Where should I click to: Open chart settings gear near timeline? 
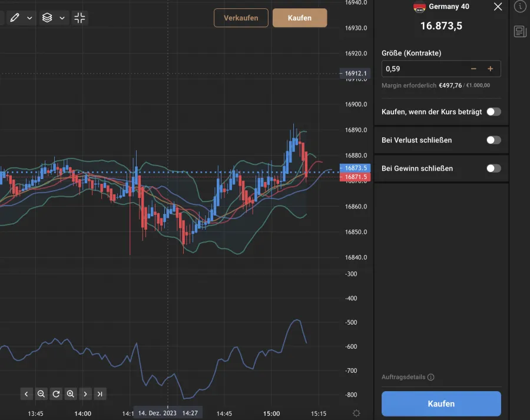pyautogui.click(x=356, y=414)
